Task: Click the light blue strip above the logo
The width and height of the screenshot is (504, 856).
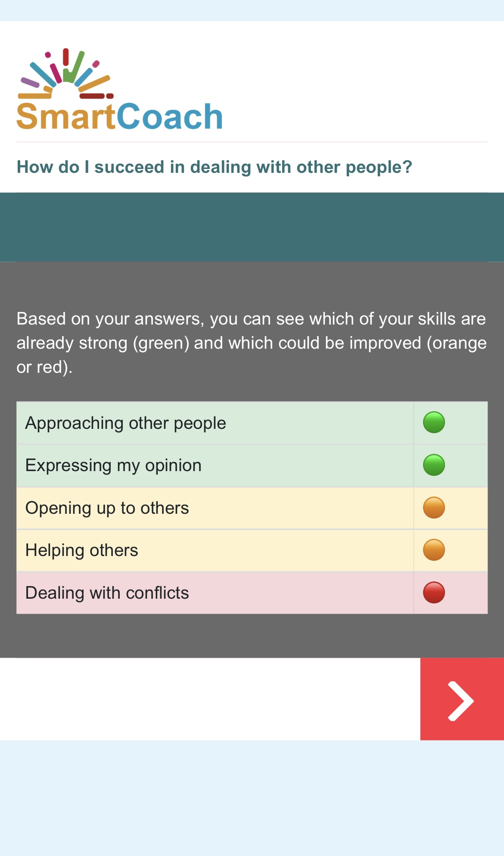Action: pos(252,10)
